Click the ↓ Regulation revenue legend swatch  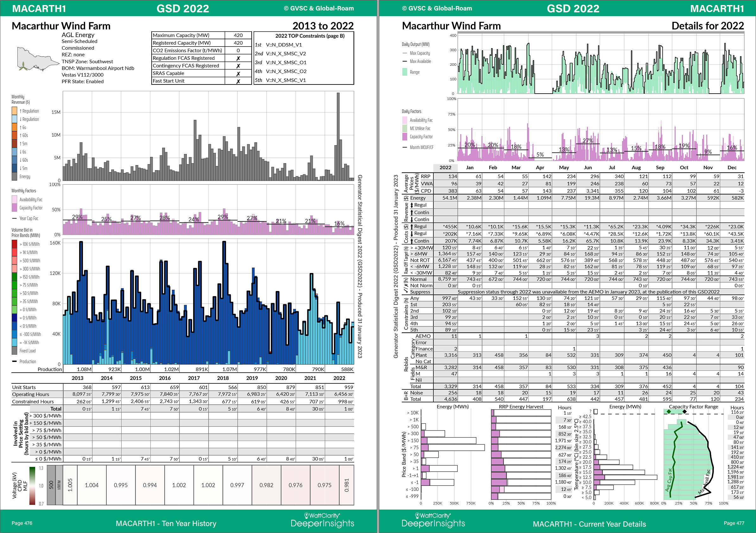14,119
